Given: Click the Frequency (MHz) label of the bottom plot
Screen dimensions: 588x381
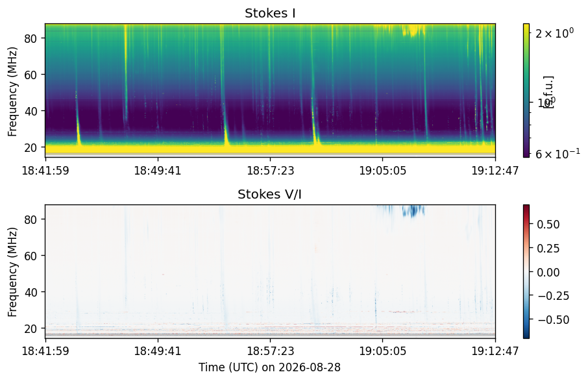Looking at the screenshot, I should coord(12,272).
